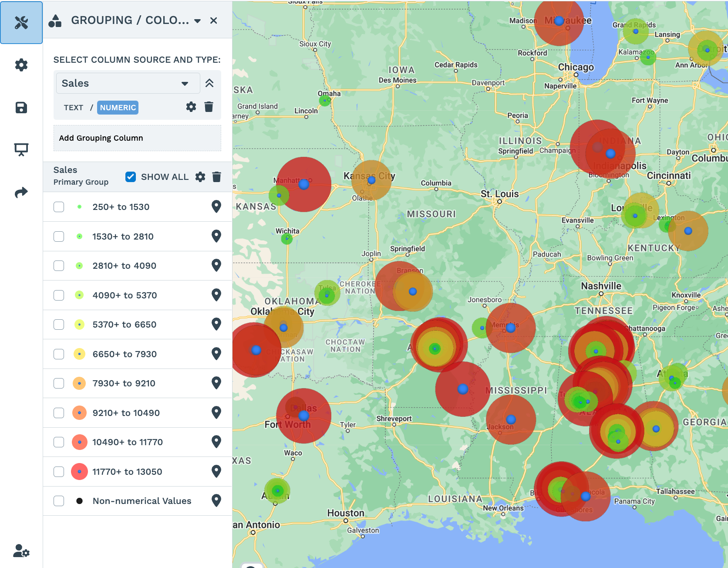Open the tools wrench sidebar icon
The height and width of the screenshot is (568, 728).
pyautogui.click(x=21, y=22)
